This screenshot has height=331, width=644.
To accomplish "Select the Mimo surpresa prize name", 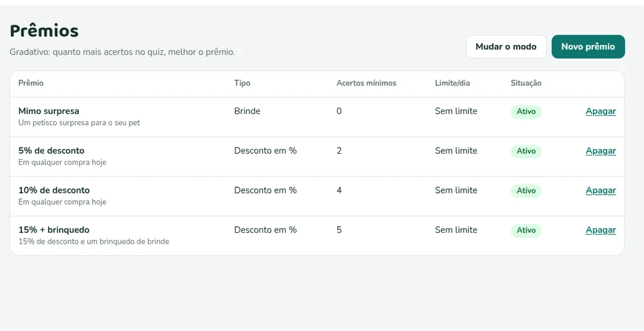I will coord(49,111).
